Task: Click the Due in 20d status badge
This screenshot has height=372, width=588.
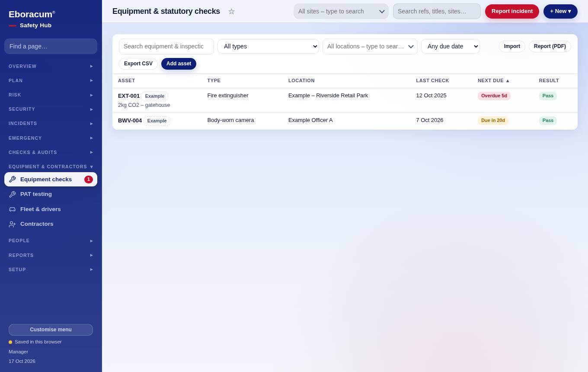Action: (x=493, y=121)
